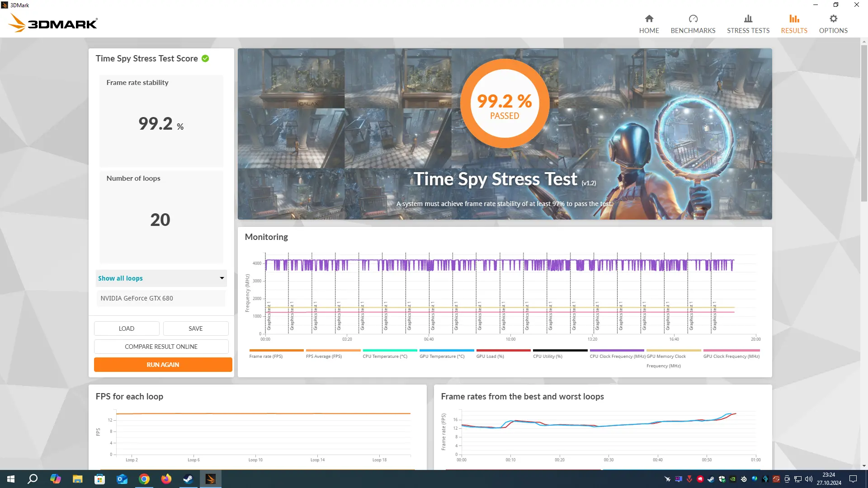Click the Stress Tests bar chart icon
Image resolution: width=868 pixels, height=488 pixels.
(748, 19)
